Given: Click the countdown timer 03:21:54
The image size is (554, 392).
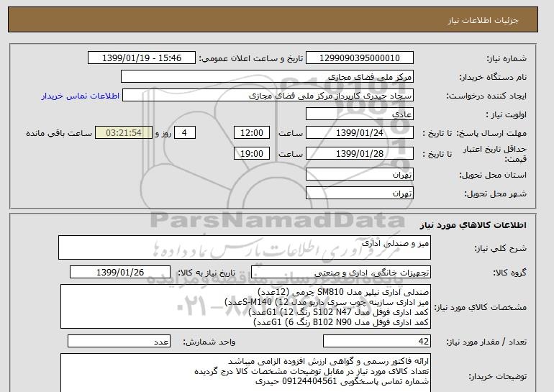Looking at the screenshot, I should [x=124, y=133].
